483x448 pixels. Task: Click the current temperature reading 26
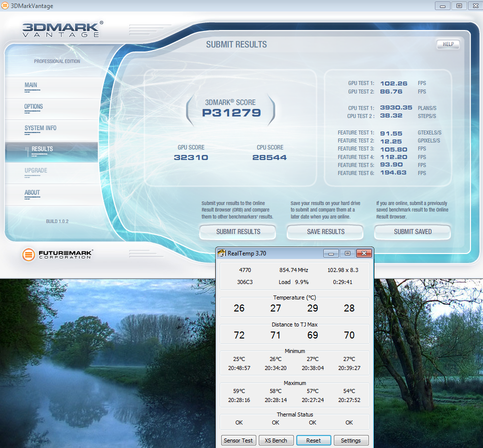239,308
